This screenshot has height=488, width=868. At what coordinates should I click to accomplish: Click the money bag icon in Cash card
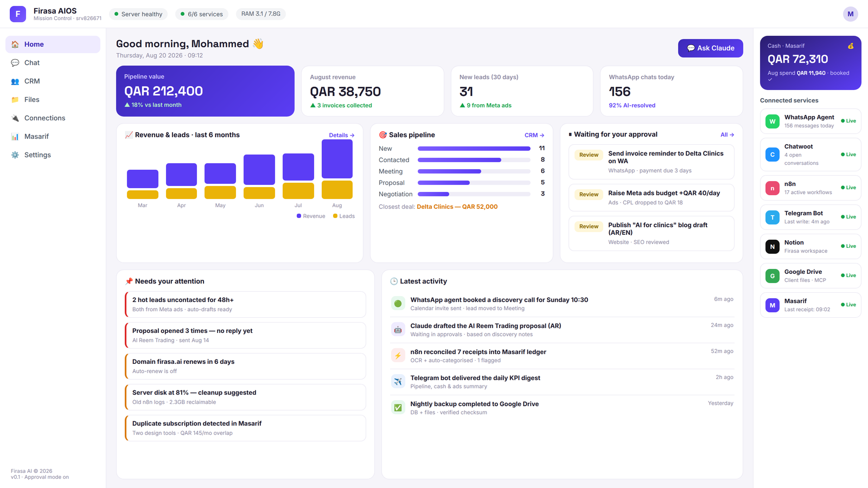point(851,46)
